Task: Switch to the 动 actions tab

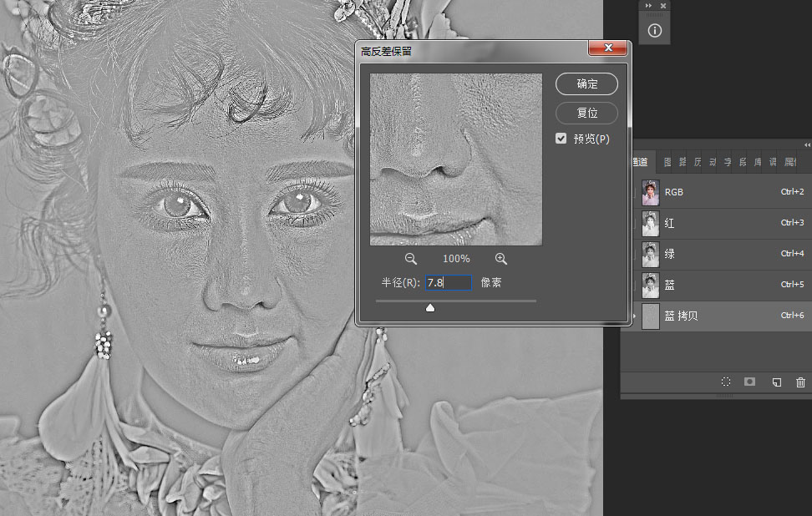Action: click(713, 162)
